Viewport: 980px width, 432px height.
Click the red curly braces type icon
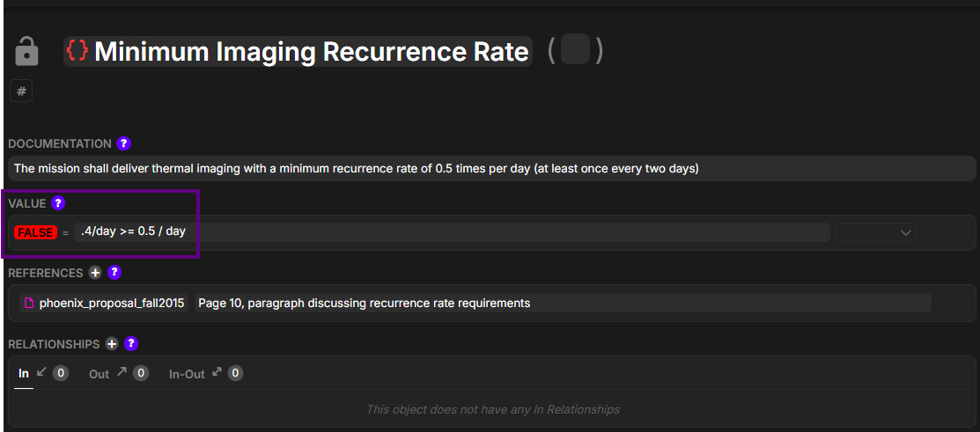coord(77,51)
